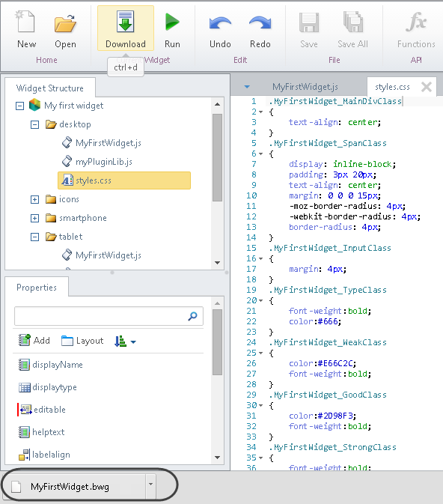Expand the smartphone folder node
Screen dimensions: 443x504
tap(34, 218)
